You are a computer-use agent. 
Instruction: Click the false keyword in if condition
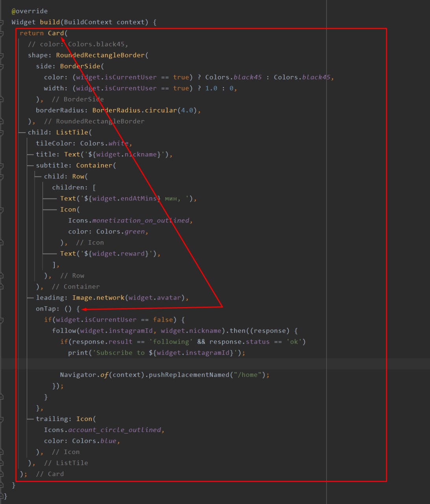pos(162,320)
